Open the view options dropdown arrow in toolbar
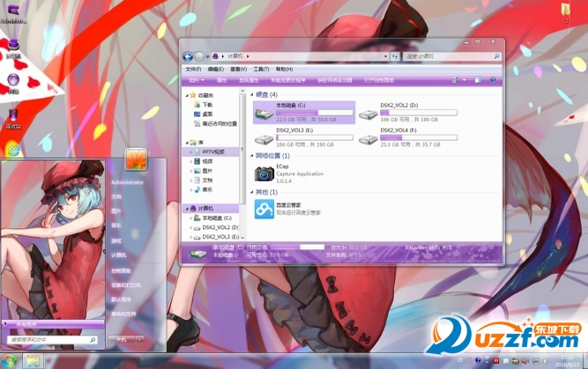 pyautogui.click(x=464, y=80)
